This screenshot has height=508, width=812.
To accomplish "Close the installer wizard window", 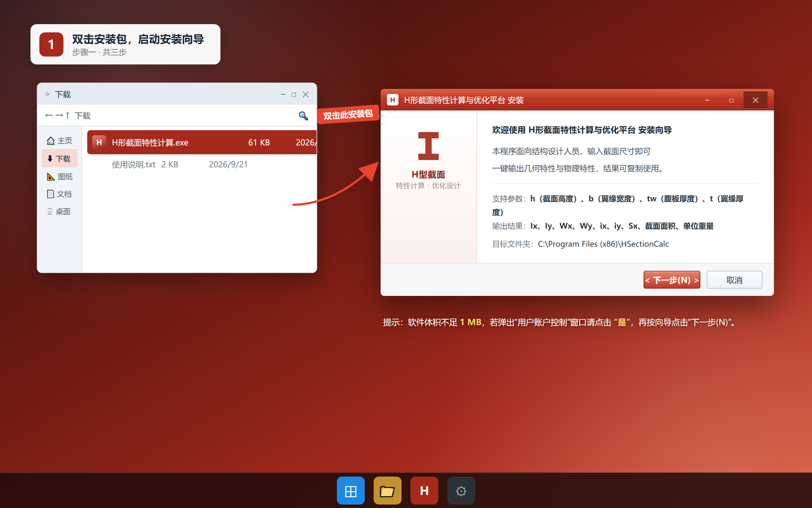I will click(x=756, y=100).
